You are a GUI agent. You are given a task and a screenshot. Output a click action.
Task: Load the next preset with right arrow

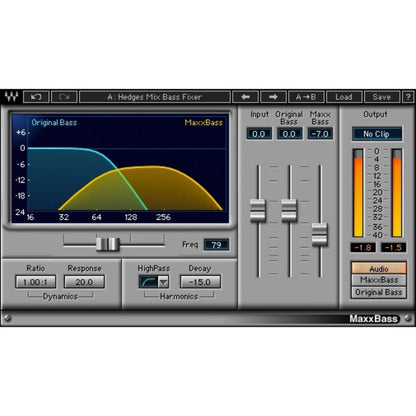[273, 97]
